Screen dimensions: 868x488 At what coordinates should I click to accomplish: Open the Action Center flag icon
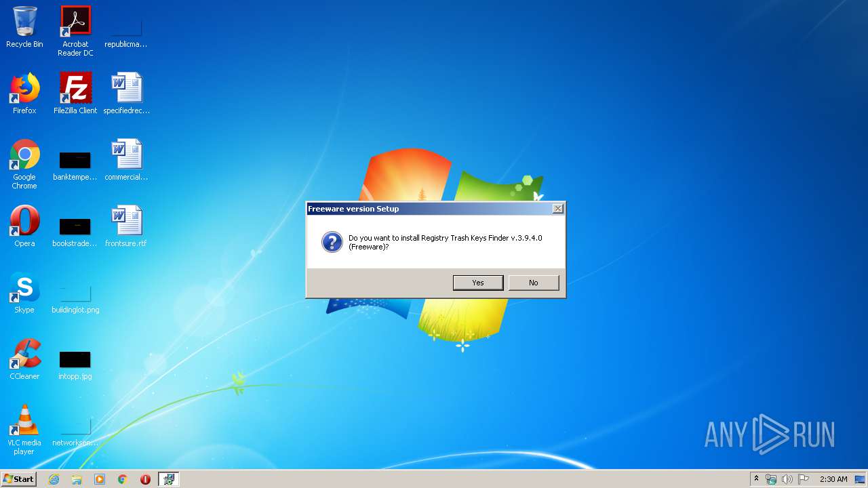click(x=804, y=479)
